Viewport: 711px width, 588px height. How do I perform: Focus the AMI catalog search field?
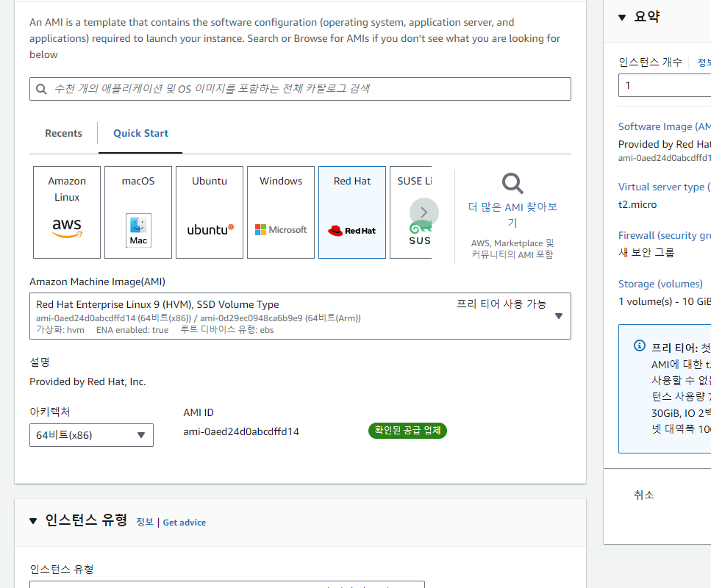pyautogui.click(x=300, y=89)
